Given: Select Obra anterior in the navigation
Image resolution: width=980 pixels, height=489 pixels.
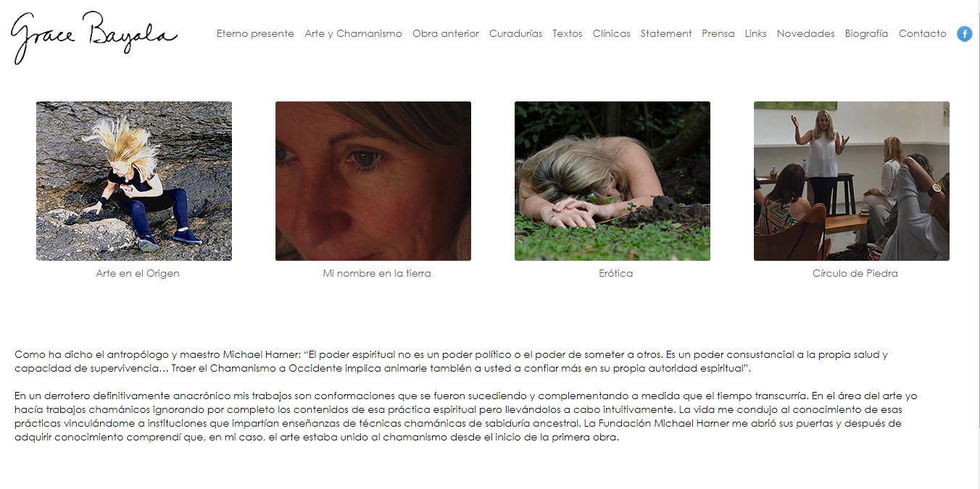Looking at the screenshot, I should [446, 33].
